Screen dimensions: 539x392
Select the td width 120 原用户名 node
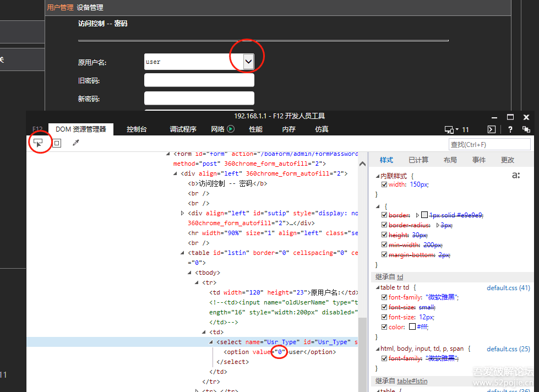(284, 293)
